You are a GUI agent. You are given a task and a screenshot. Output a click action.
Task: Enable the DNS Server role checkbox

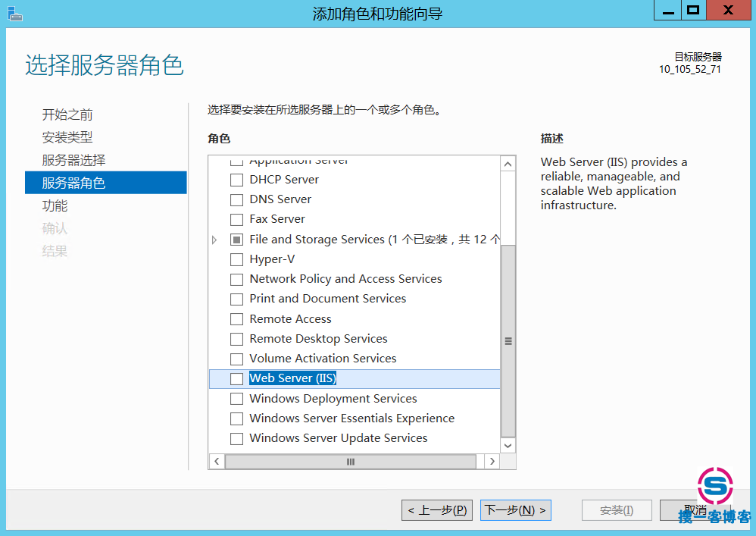tap(237, 199)
